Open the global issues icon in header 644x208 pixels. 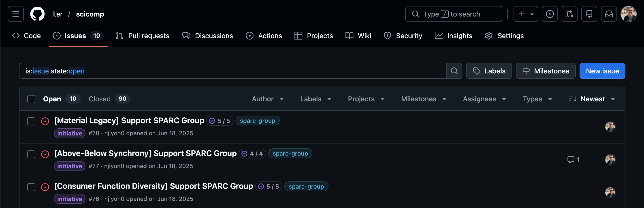point(550,14)
